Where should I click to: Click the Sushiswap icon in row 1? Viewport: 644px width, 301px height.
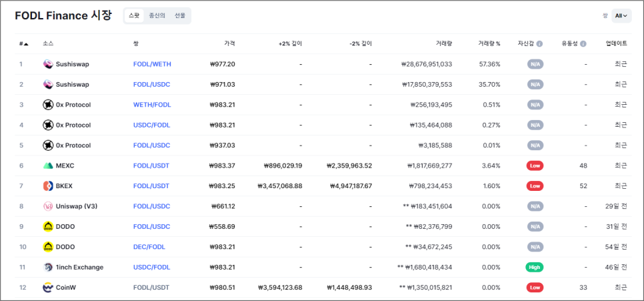(x=48, y=64)
